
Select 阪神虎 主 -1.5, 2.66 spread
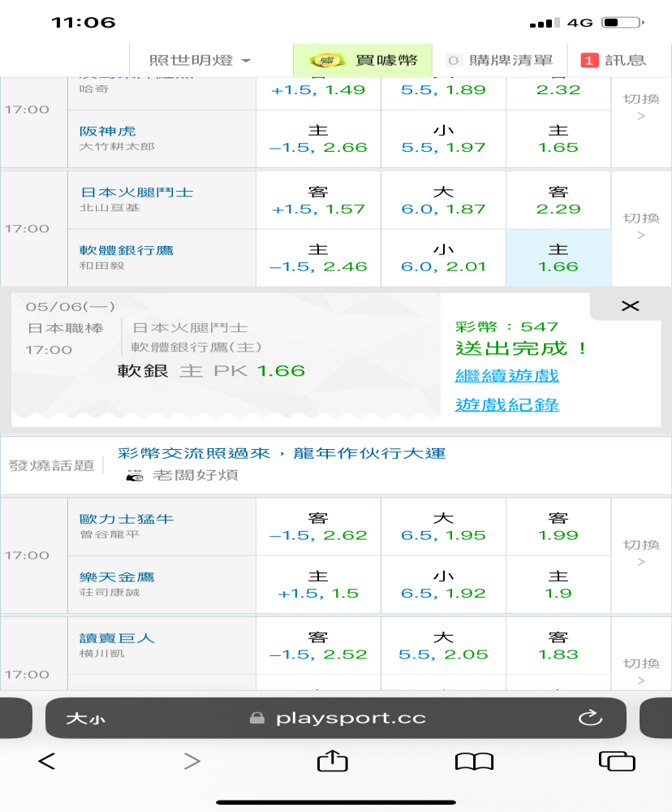[x=318, y=140]
